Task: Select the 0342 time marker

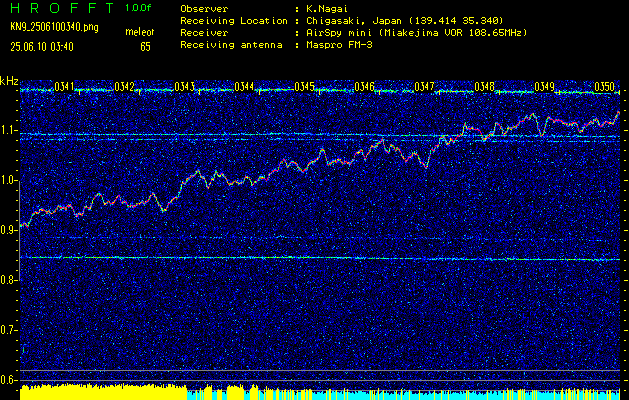Action: (x=124, y=86)
